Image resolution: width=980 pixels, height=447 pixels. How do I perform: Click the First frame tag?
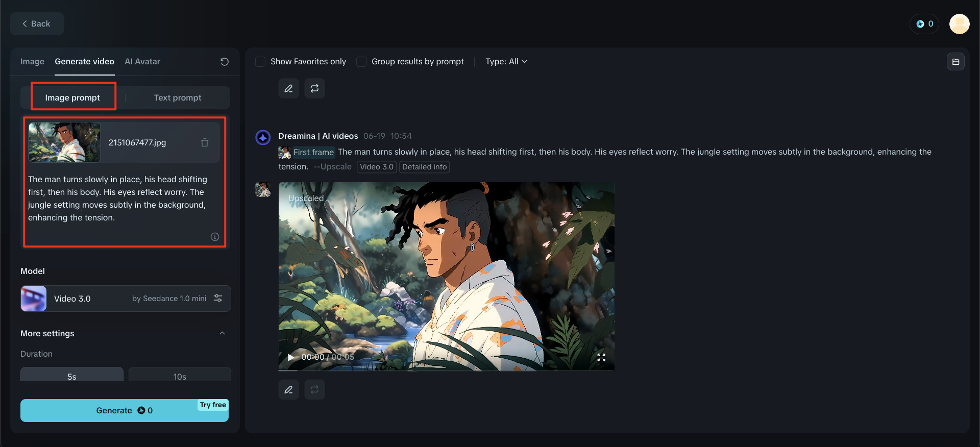click(x=313, y=152)
